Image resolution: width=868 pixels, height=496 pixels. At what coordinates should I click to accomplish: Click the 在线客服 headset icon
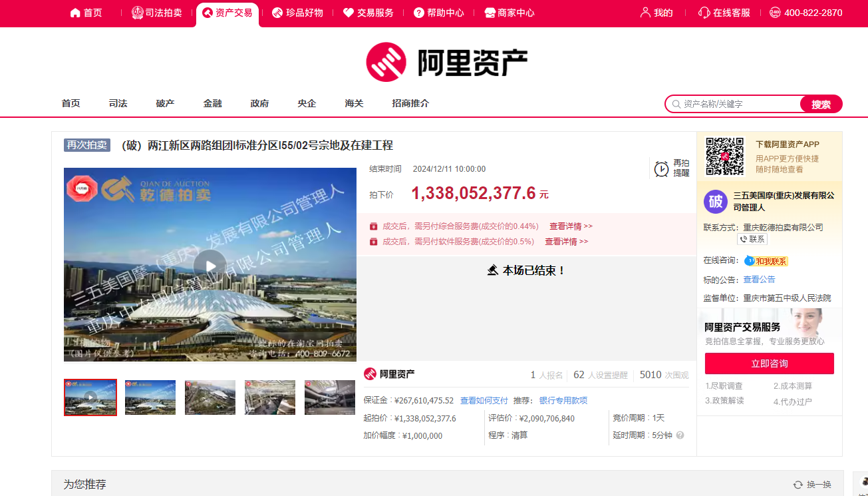pyautogui.click(x=704, y=13)
